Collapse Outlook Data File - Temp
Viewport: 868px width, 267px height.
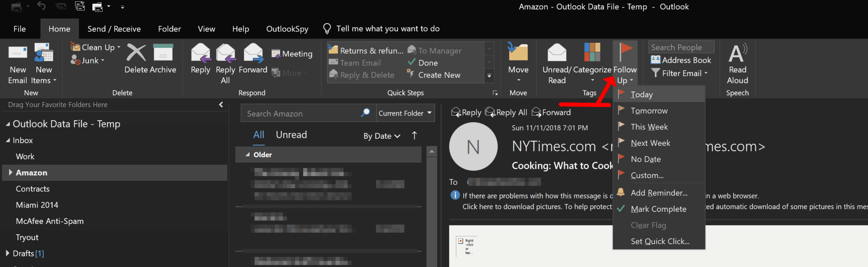pyautogui.click(x=8, y=124)
